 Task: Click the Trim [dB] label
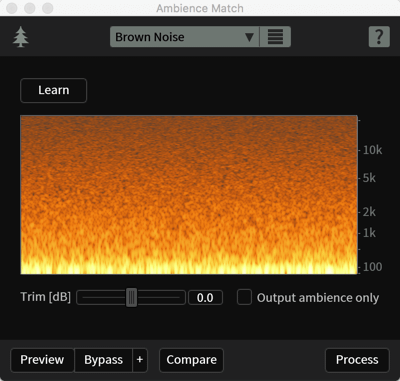pos(46,297)
